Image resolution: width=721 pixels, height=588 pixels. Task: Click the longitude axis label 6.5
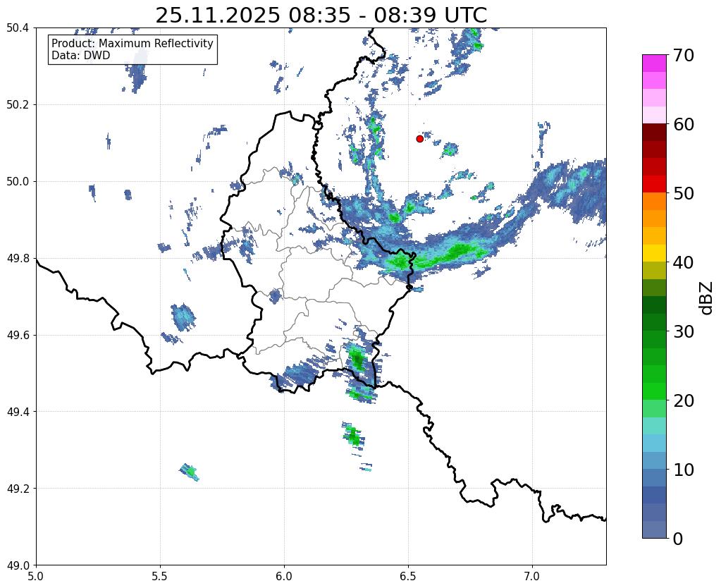click(408, 576)
